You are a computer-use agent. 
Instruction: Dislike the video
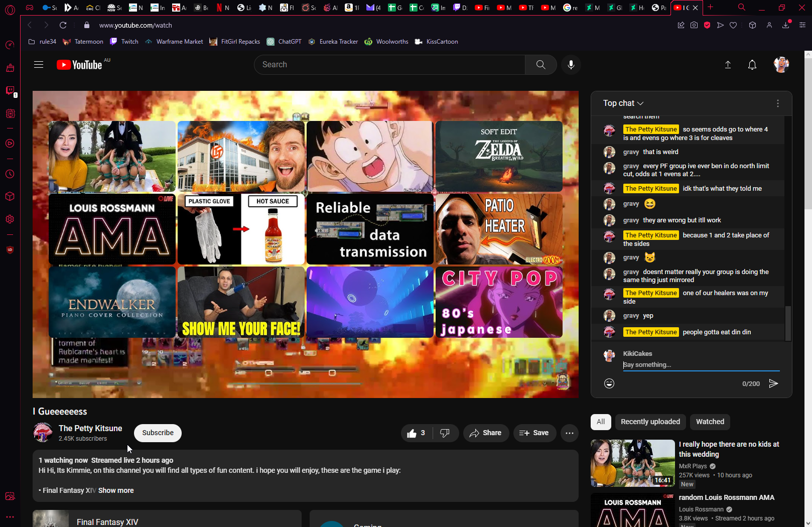point(445,433)
